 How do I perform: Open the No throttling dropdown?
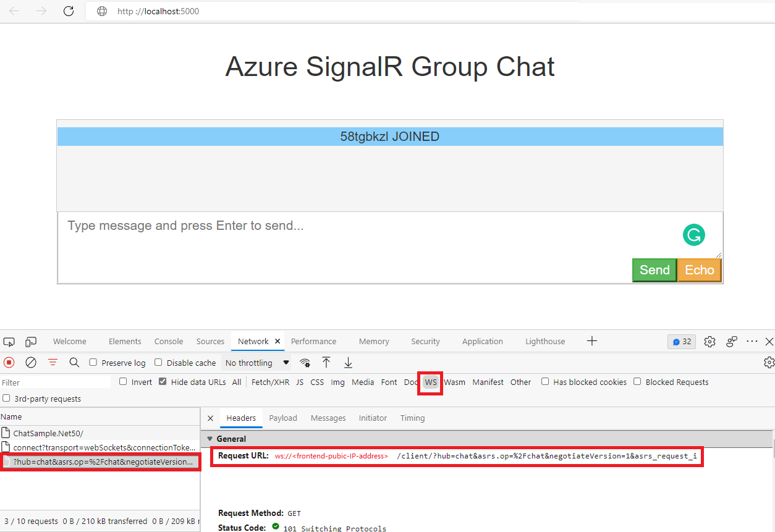pos(256,363)
